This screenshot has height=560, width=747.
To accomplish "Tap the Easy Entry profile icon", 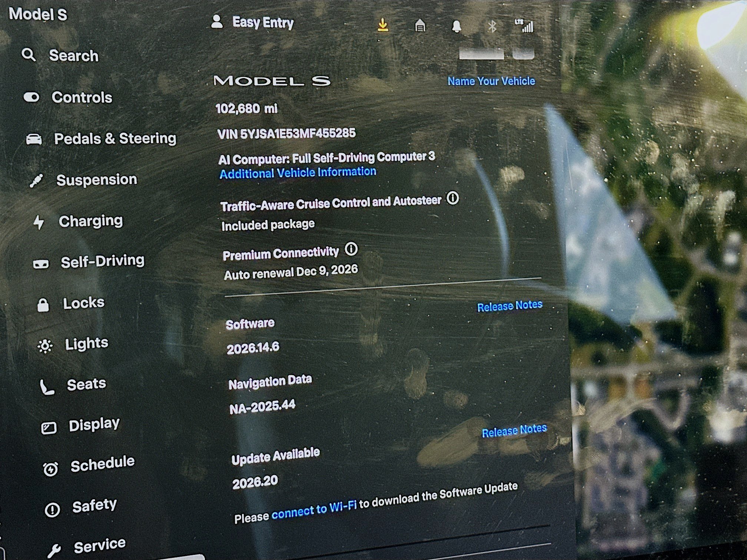I will (217, 22).
